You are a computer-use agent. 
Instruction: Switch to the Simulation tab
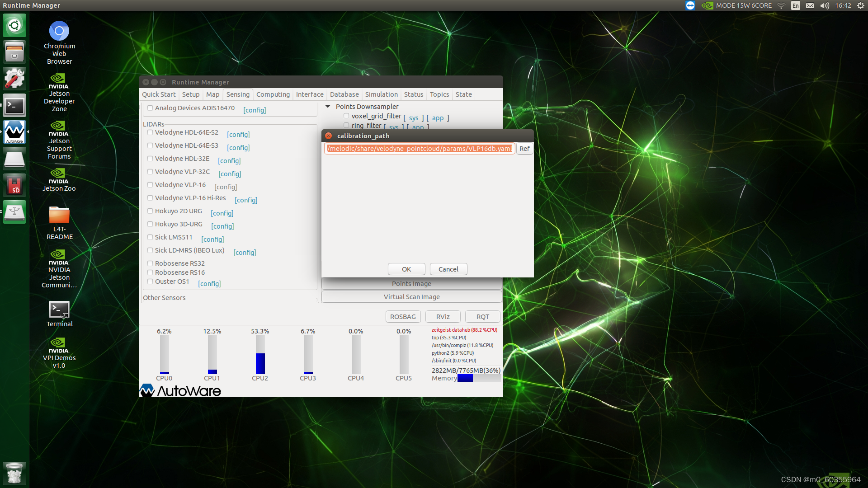381,94
